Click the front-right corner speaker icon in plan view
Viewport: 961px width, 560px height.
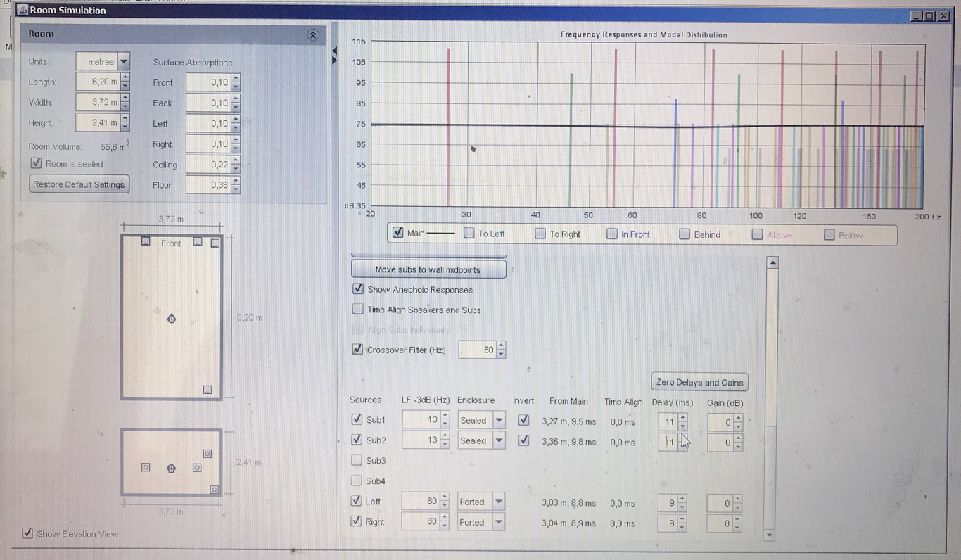pyautogui.click(x=215, y=243)
